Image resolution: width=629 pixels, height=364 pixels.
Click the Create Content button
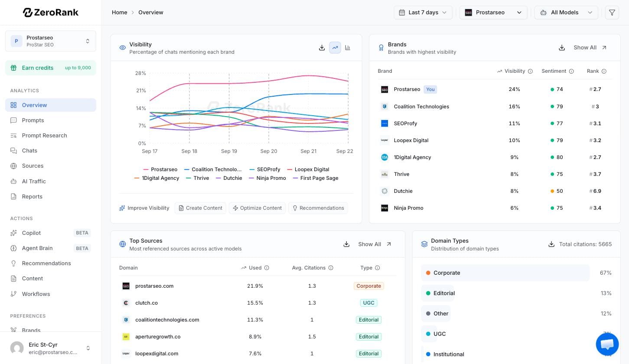(x=200, y=208)
